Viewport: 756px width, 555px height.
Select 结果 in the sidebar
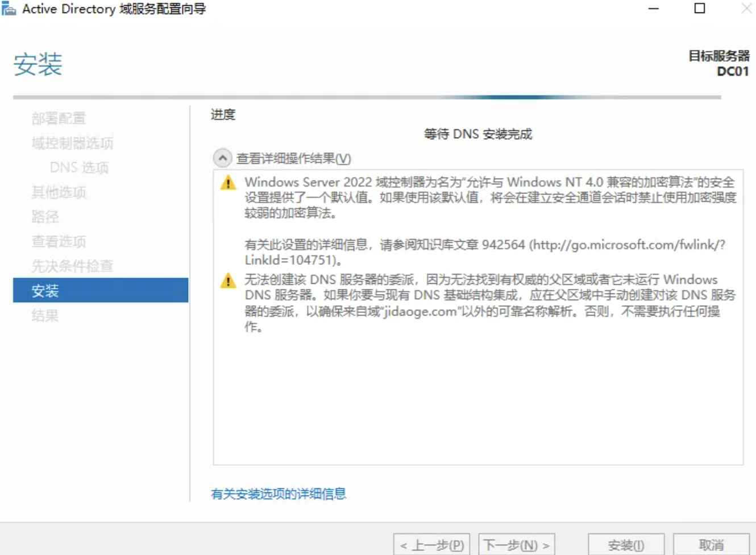pos(45,315)
